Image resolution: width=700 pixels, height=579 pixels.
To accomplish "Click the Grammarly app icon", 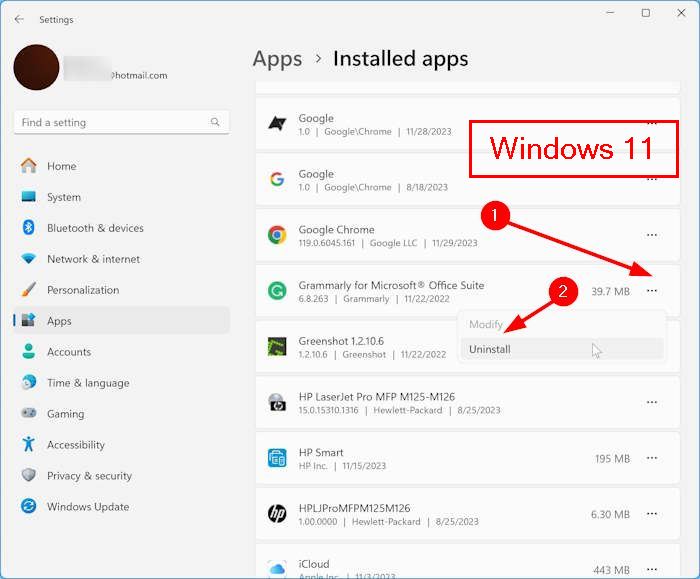I will (x=277, y=291).
